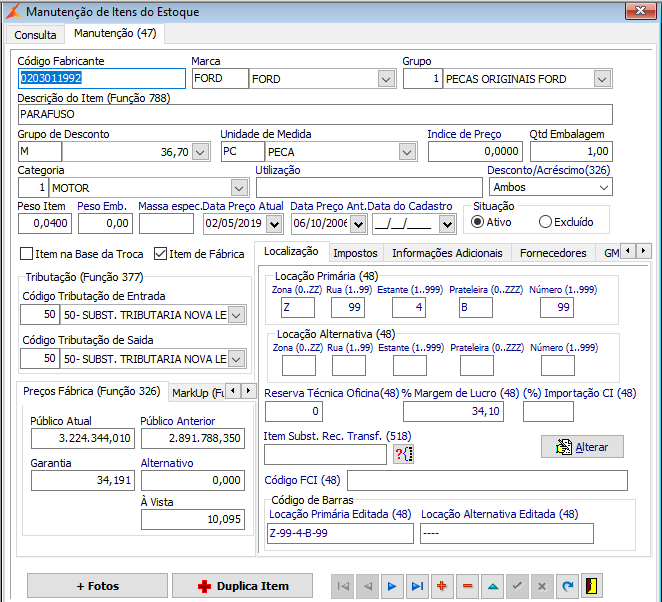Uncheck the Item de Fábrica checkbox
This screenshot has height=602, width=662.
(x=160, y=254)
